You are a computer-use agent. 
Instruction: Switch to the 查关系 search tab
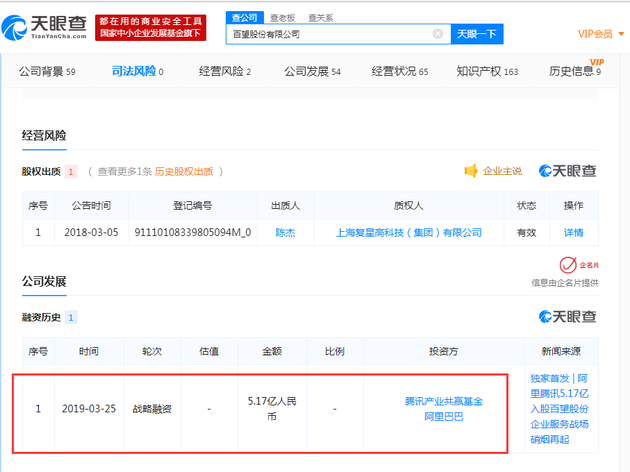pyautogui.click(x=320, y=18)
